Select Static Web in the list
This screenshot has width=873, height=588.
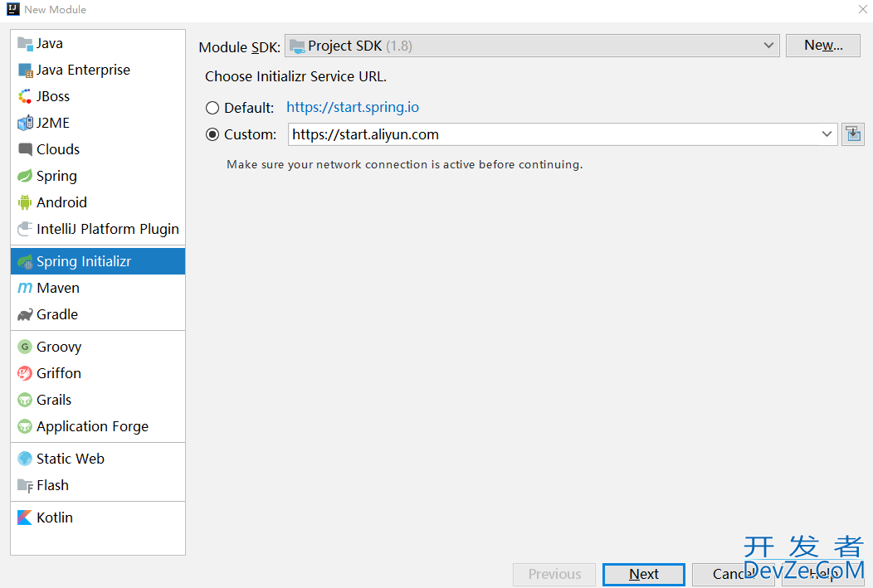click(98, 459)
